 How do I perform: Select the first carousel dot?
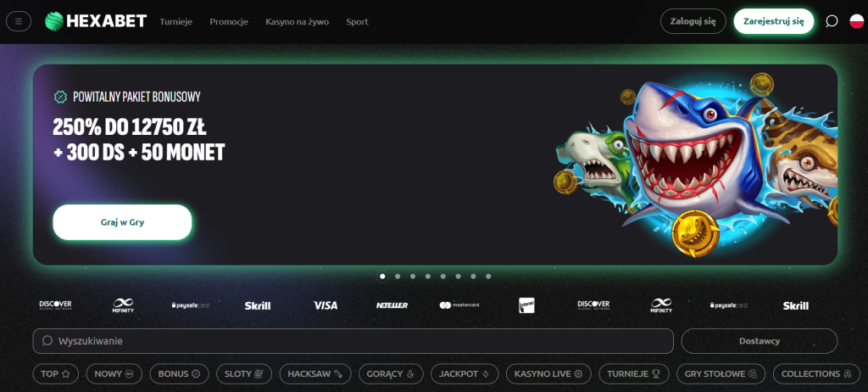tap(382, 276)
